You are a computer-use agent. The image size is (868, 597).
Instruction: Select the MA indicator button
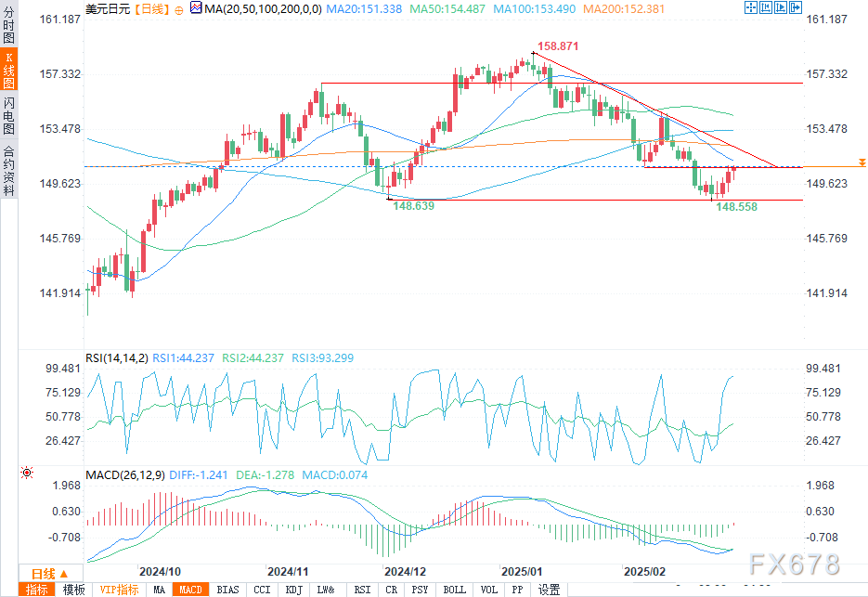click(x=159, y=590)
